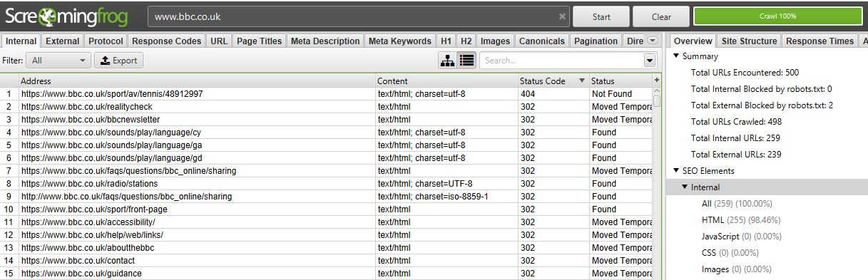Viewport: 868px width, 280px height.
Task: Open the Response Codes tab
Action: pyautogui.click(x=167, y=41)
